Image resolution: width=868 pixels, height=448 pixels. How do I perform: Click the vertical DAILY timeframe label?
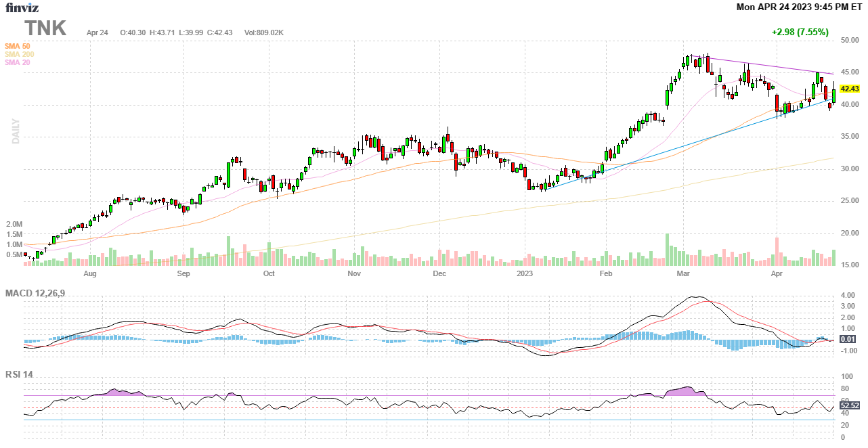pos(16,131)
